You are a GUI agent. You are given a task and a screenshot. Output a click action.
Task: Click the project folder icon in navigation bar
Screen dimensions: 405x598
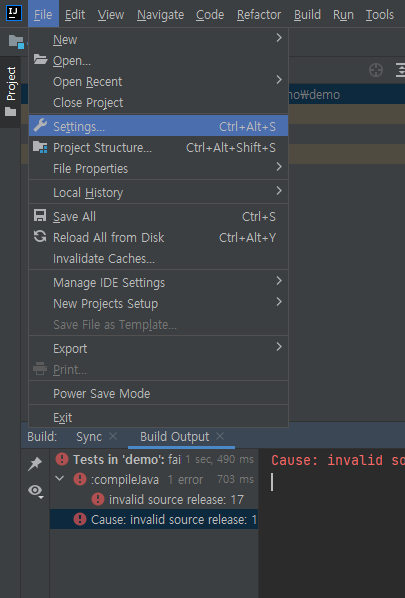pos(16,41)
